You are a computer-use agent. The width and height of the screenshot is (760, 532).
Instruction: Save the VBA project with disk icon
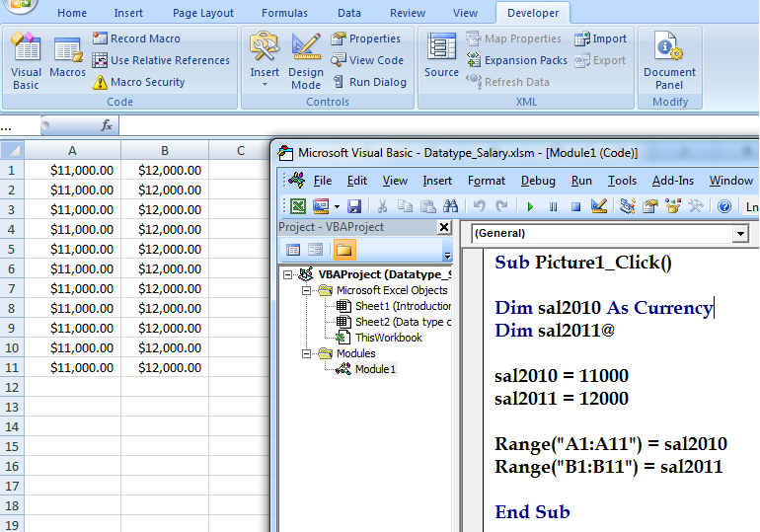point(354,206)
